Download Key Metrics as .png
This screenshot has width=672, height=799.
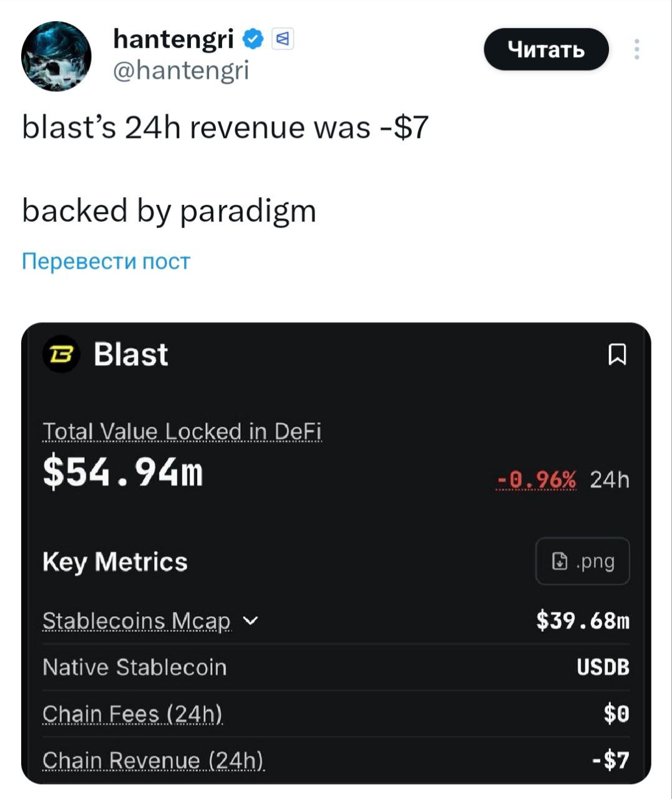pyautogui.click(x=582, y=561)
